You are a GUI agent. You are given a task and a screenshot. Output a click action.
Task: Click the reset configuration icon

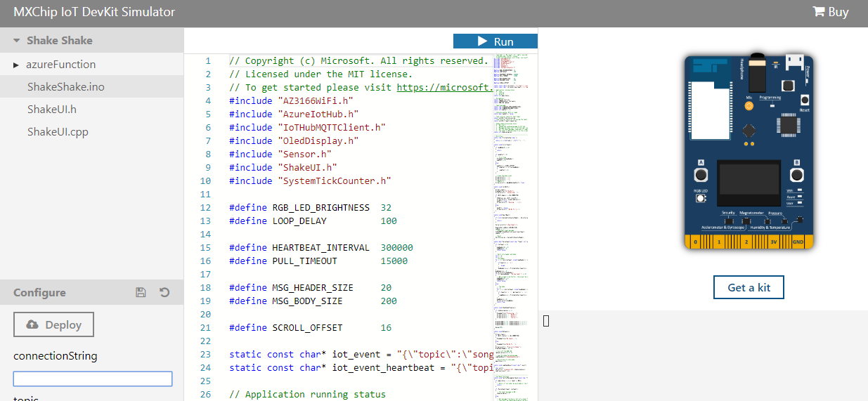point(164,292)
